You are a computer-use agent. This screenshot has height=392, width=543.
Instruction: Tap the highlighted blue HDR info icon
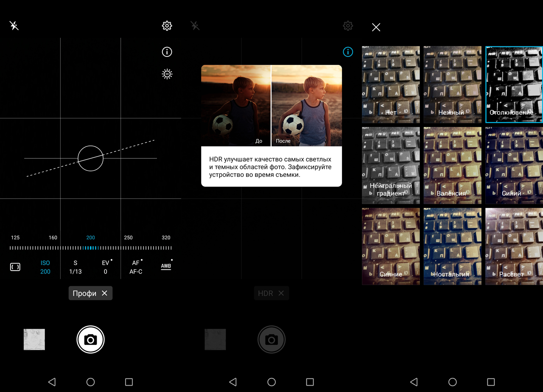pyautogui.click(x=347, y=52)
